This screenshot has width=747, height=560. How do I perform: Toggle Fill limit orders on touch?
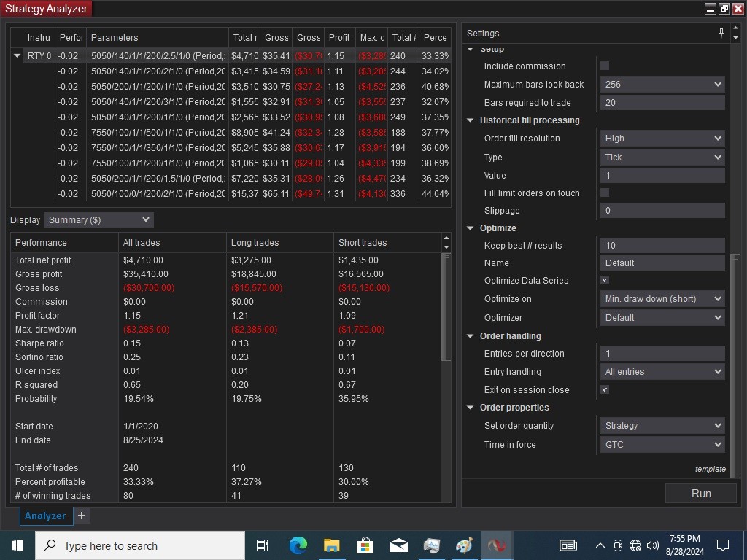tap(605, 192)
